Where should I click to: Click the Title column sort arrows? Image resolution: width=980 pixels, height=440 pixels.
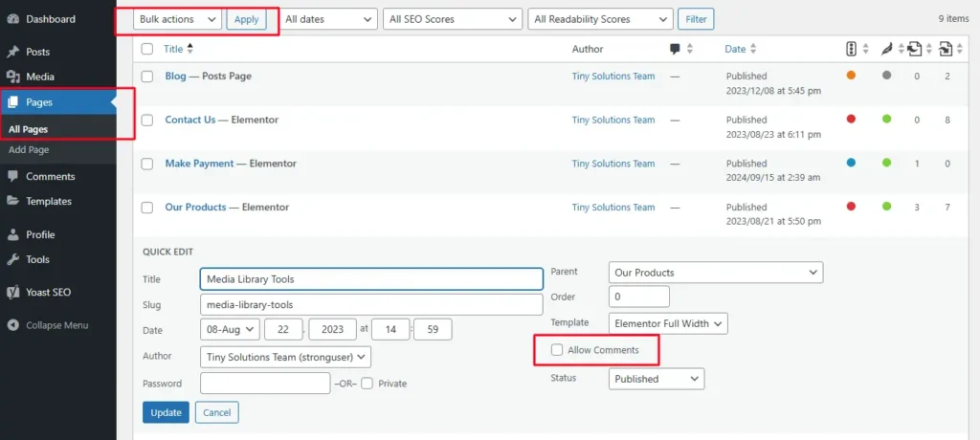[x=190, y=49]
